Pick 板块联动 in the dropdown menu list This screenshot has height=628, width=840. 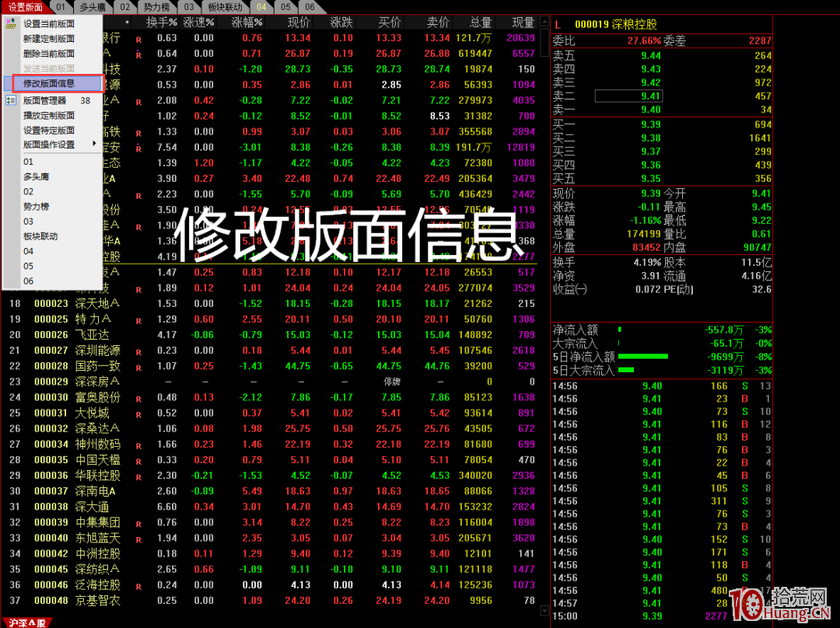[40, 236]
